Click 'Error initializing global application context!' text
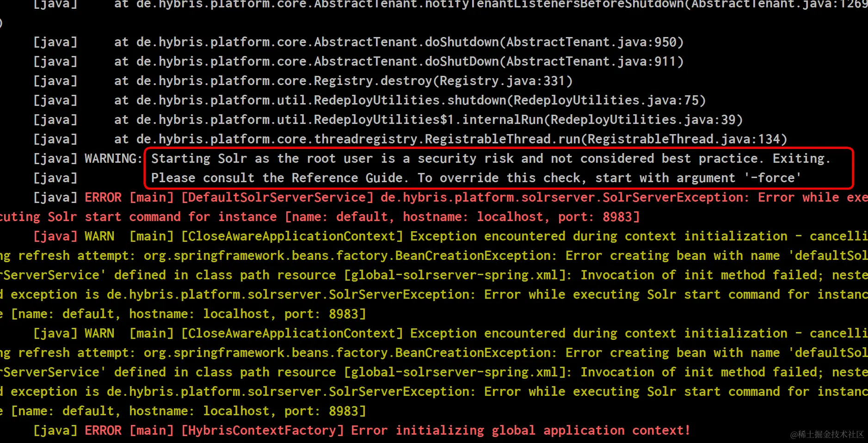The height and width of the screenshot is (443, 868). (x=521, y=431)
